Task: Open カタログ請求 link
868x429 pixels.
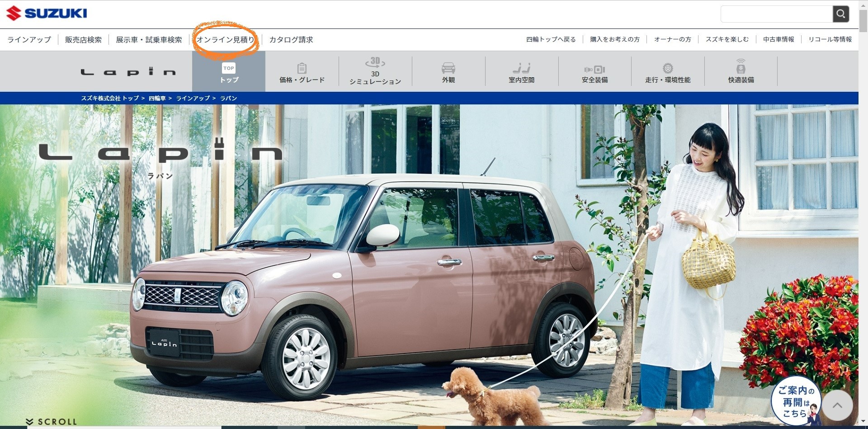Action: pos(291,40)
